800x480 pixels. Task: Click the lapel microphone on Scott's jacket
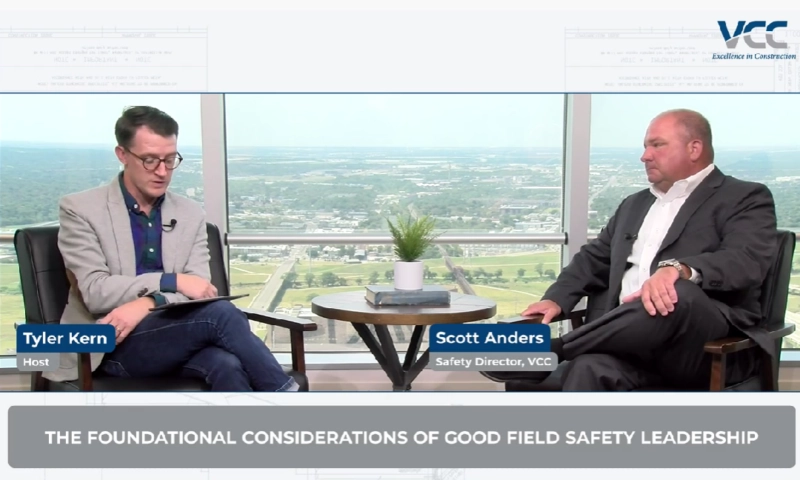tap(632, 237)
